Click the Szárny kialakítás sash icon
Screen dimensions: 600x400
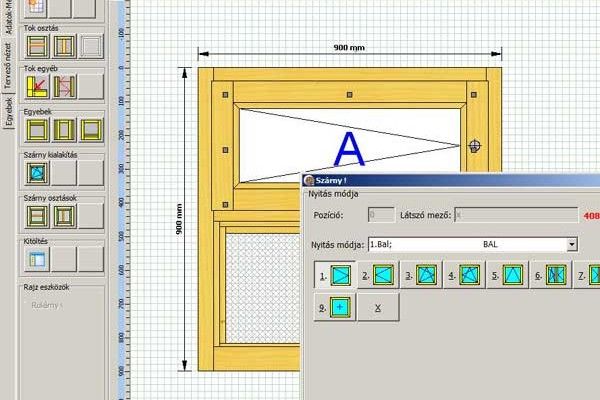coord(38,173)
